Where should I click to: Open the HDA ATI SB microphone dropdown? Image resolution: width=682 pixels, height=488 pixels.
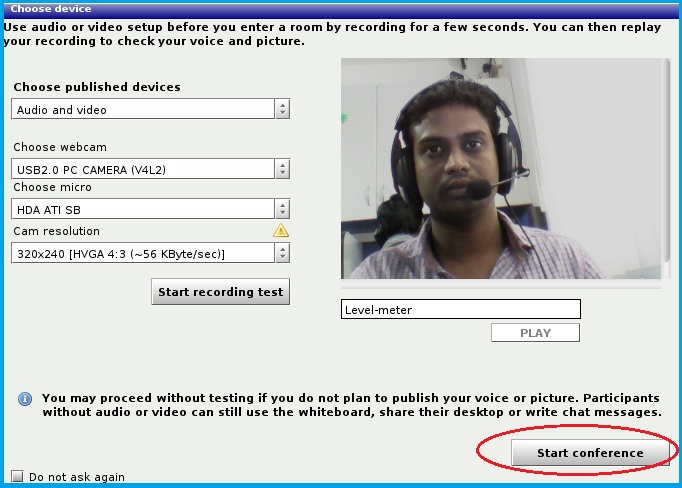coord(150,209)
